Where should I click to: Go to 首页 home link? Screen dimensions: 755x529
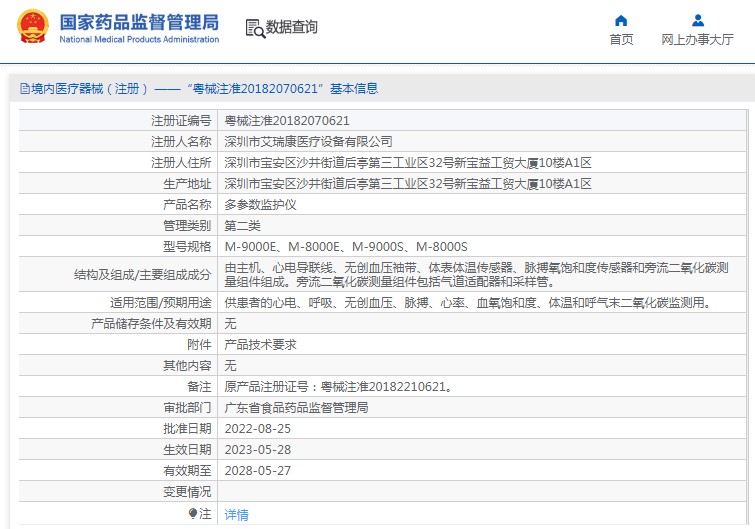[621, 39]
